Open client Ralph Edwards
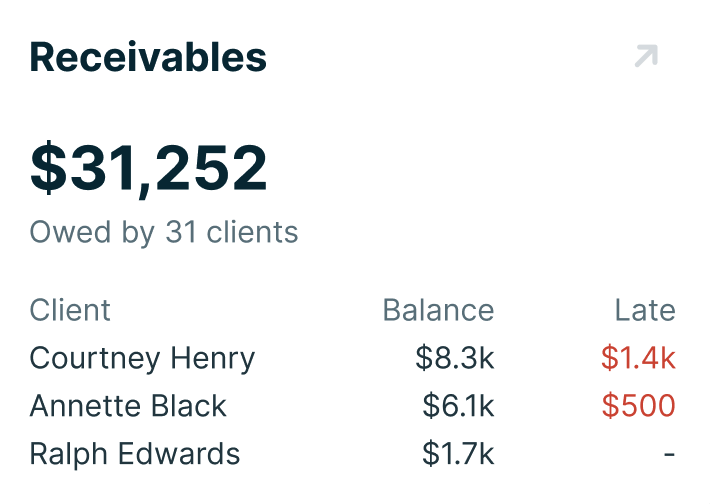Screen dimensions: 710x504 [135, 454]
